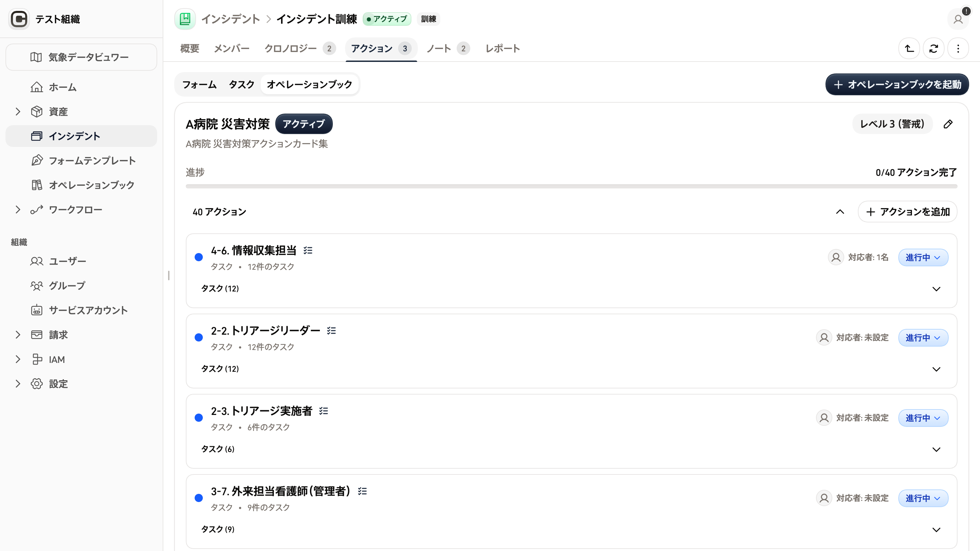980x551 pixels.
Task: Click the pencil edit icon beside レベル3
Action: point(948,124)
